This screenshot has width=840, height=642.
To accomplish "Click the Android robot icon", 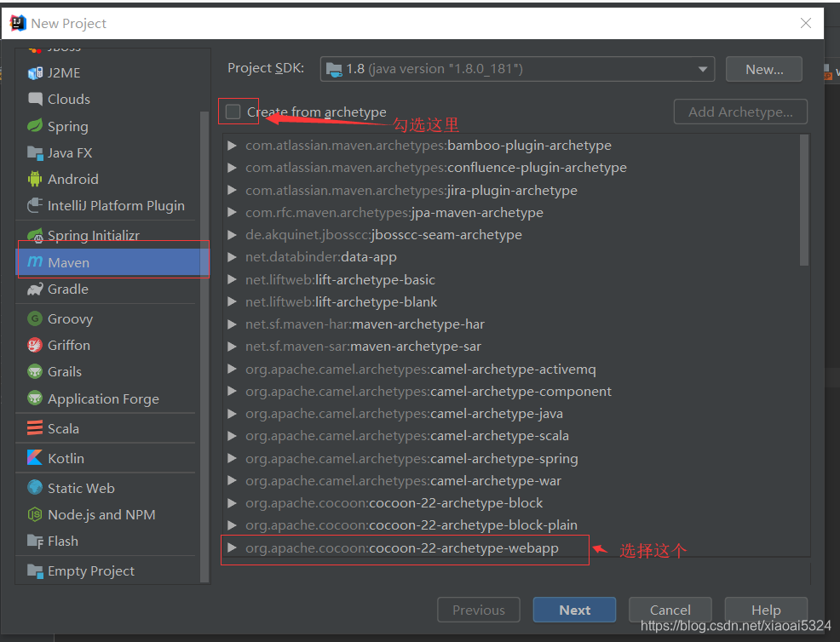I will point(35,179).
